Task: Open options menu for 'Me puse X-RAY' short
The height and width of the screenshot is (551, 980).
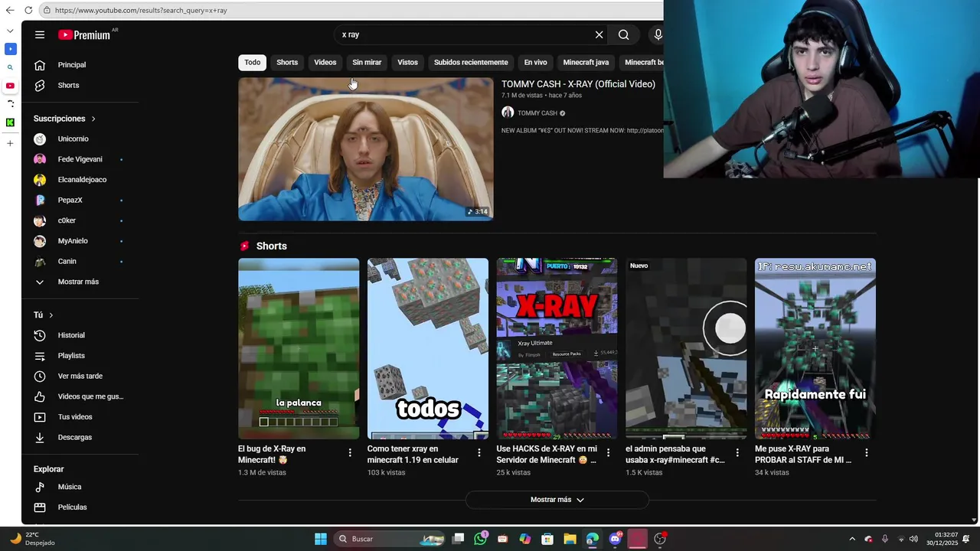Action: [867, 453]
